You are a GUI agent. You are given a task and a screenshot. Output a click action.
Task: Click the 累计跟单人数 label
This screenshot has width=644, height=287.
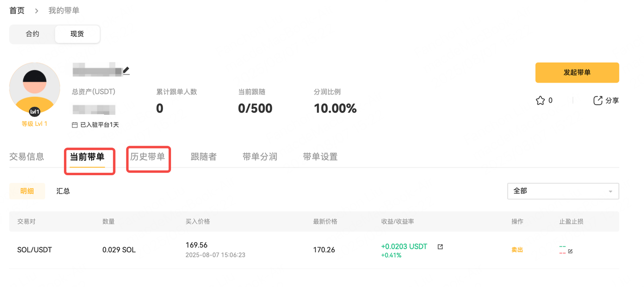click(x=177, y=92)
